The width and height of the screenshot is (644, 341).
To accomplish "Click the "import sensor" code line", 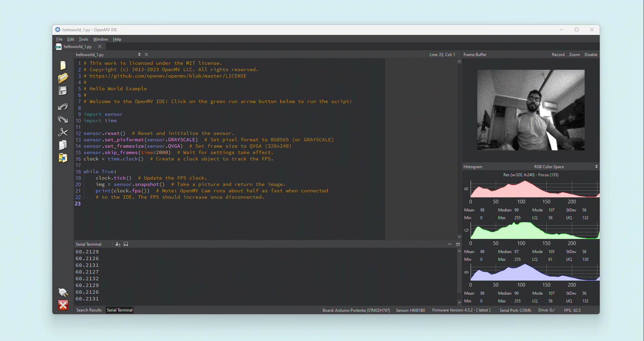I will pos(103,114).
